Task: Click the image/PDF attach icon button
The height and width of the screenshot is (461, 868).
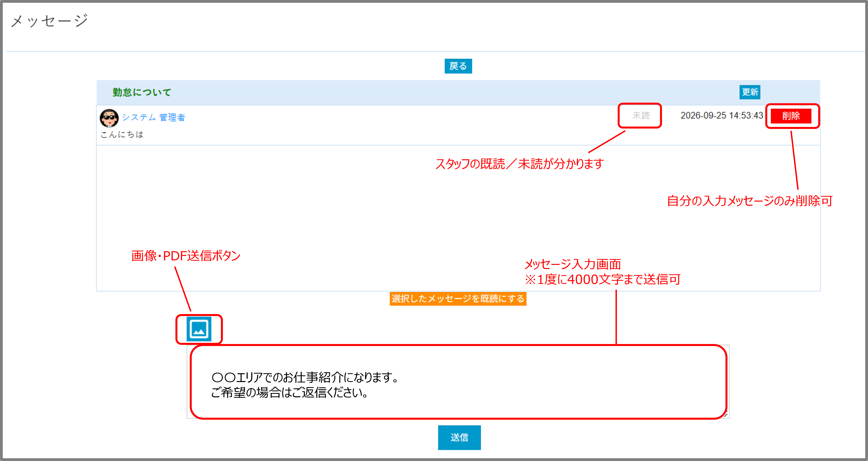Action: pos(199,329)
